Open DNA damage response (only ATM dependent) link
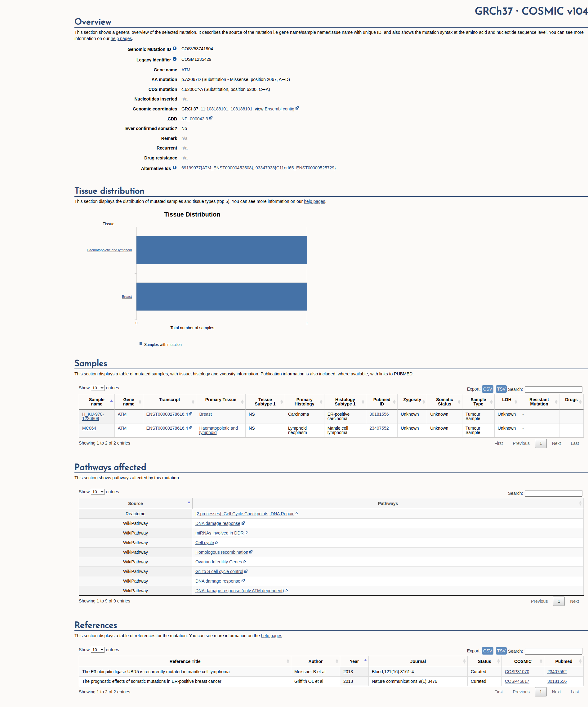Image resolution: width=588 pixels, height=707 pixels. [240, 591]
